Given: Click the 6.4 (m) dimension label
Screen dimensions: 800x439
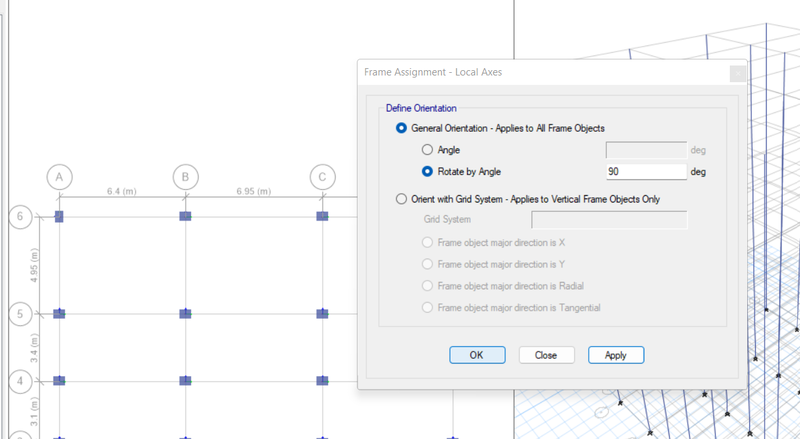Looking at the screenshot, I should [121, 191].
